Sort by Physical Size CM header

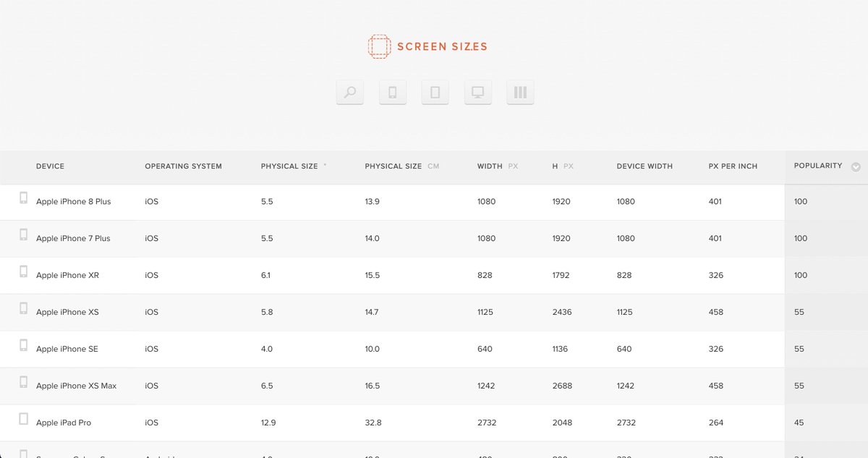tap(401, 166)
